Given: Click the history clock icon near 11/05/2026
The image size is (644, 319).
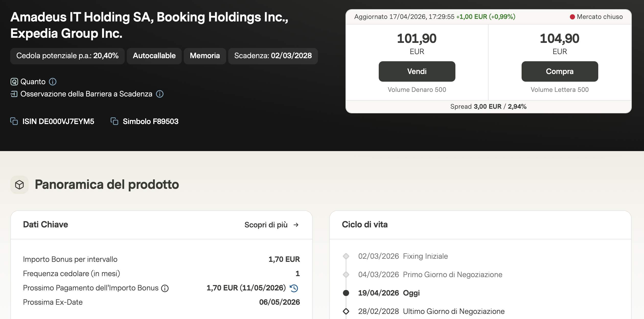Looking at the screenshot, I should [x=294, y=288].
